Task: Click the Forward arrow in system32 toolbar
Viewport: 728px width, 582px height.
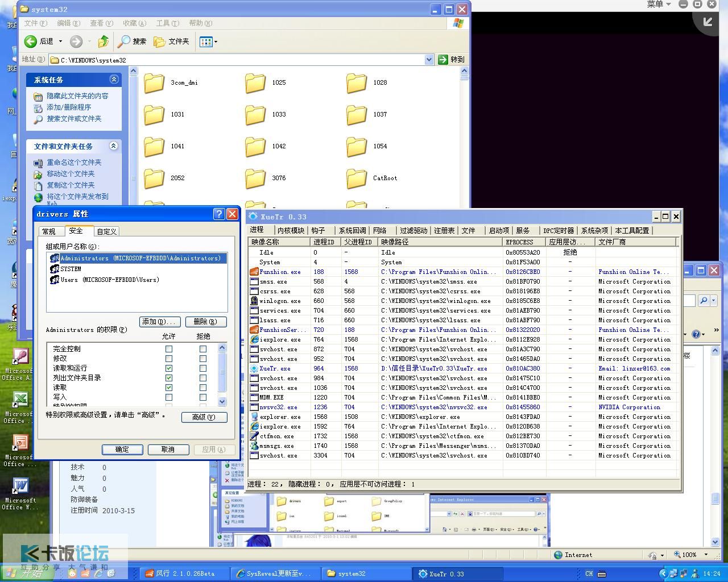Action: pyautogui.click(x=76, y=41)
